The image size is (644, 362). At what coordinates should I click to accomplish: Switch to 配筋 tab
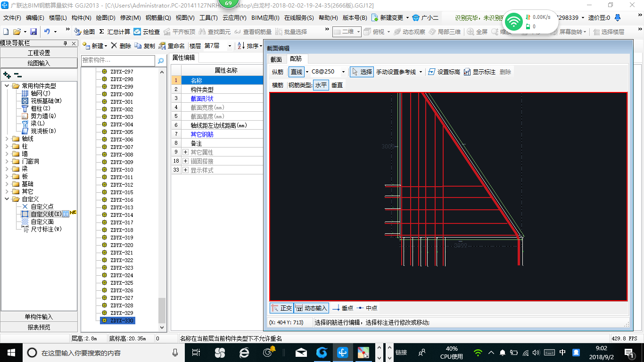click(296, 59)
